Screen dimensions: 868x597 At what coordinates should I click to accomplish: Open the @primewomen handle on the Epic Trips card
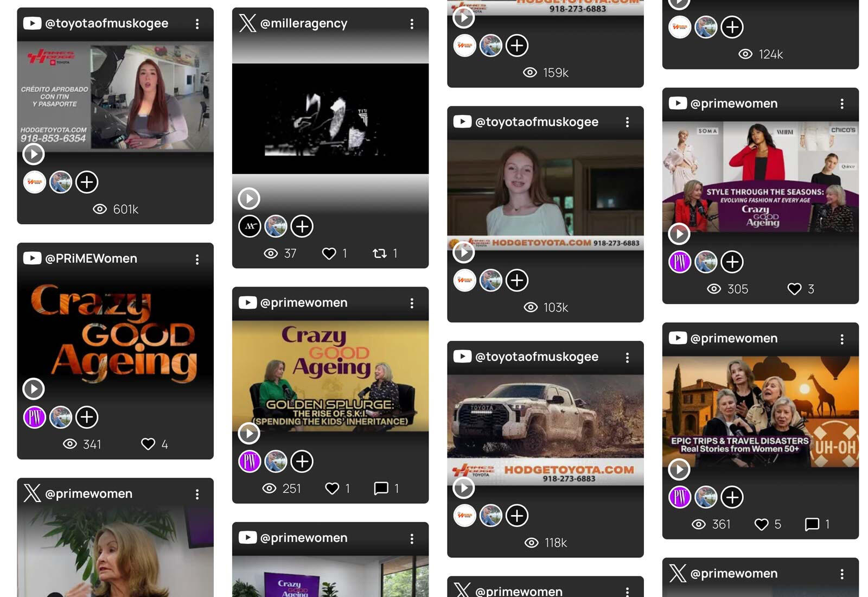click(x=734, y=338)
